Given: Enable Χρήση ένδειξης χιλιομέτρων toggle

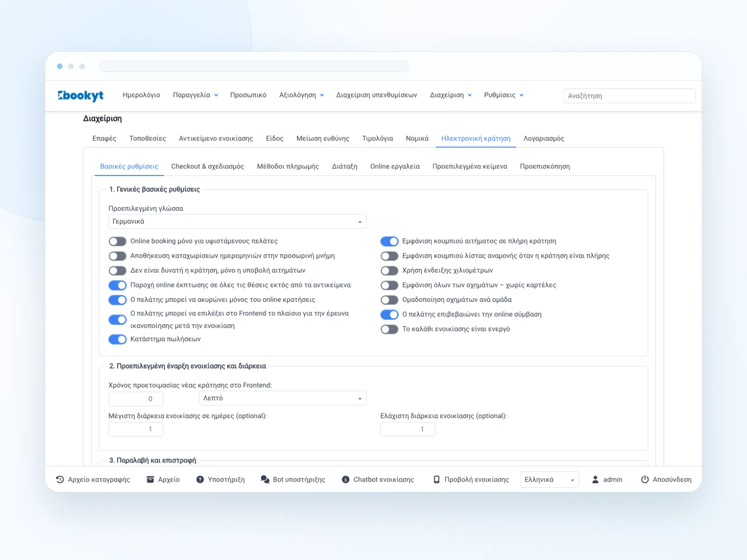Looking at the screenshot, I should point(389,271).
